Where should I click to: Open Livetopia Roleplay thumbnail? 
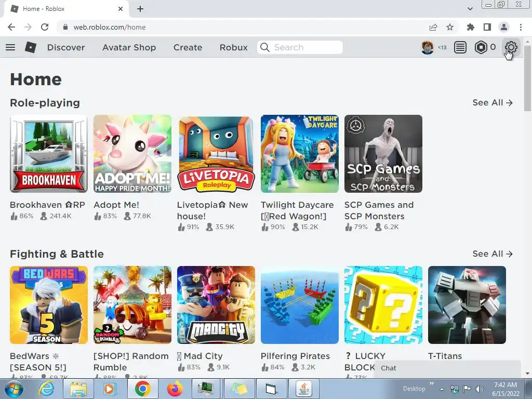click(x=216, y=154)
